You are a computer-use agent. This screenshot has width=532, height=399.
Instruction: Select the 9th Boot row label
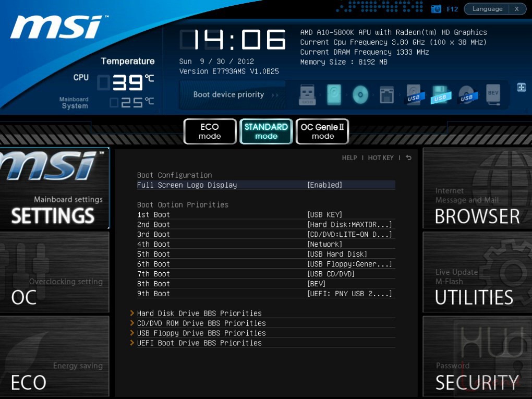pos(153,294)
